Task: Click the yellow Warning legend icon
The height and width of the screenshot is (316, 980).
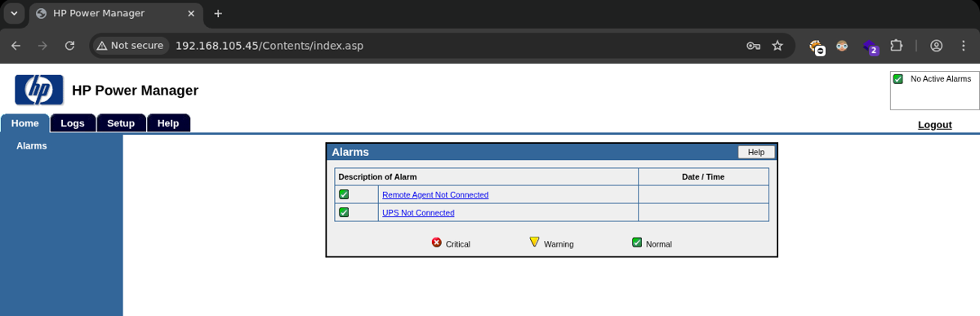Action: point(534,243)
